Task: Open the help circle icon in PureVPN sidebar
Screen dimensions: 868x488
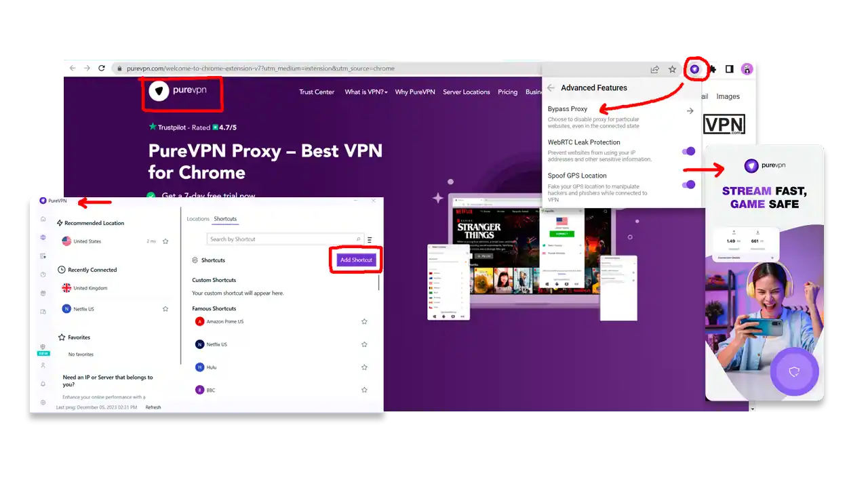Action: click(43, 274)
